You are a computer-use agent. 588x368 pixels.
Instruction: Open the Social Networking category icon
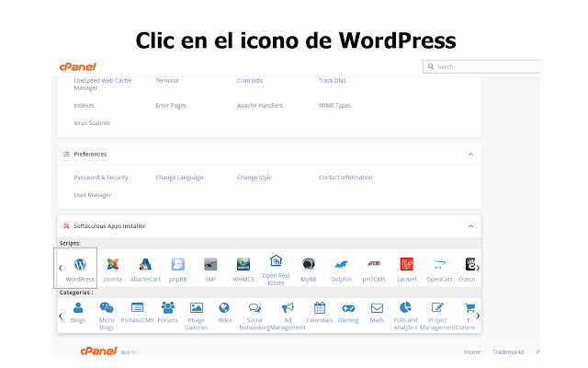click(254, 308)
